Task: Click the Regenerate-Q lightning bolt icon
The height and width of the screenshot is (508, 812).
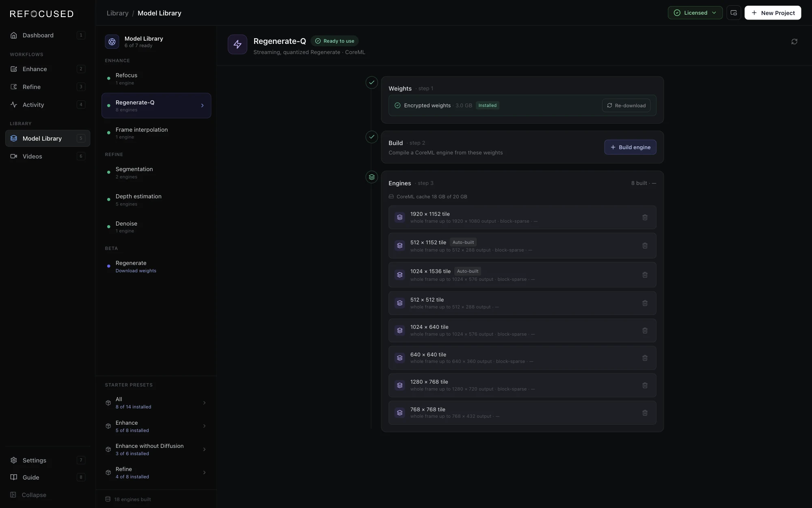Action: [238, 44]
